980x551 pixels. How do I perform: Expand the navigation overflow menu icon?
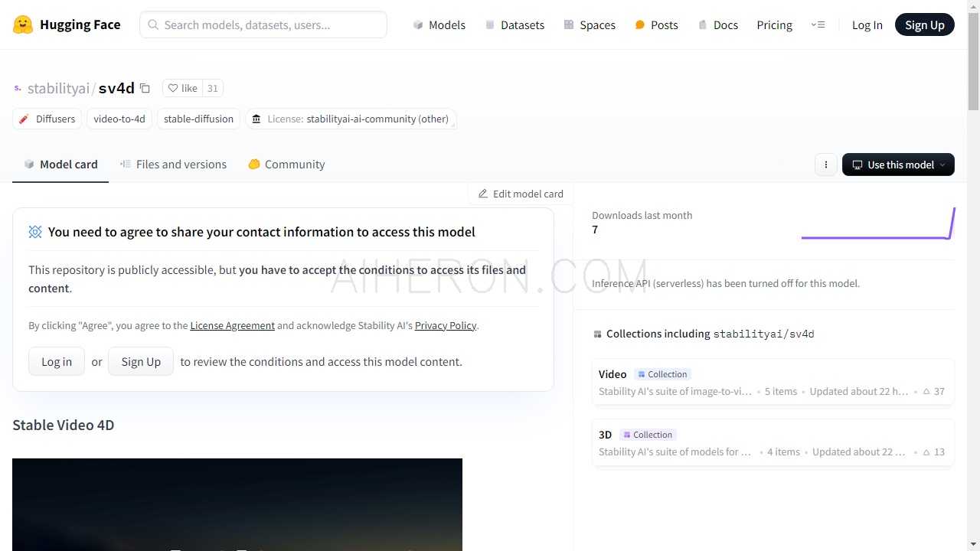pos(818,24)
